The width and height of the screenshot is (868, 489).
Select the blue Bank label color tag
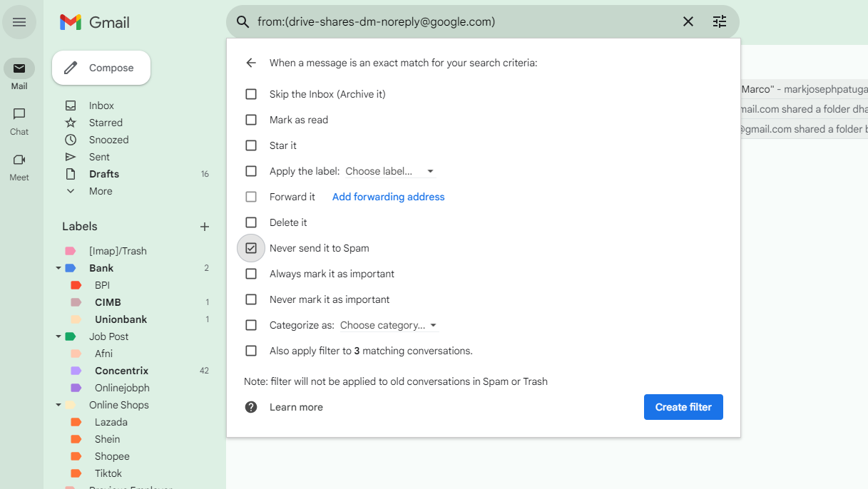[x=71, y=268]
